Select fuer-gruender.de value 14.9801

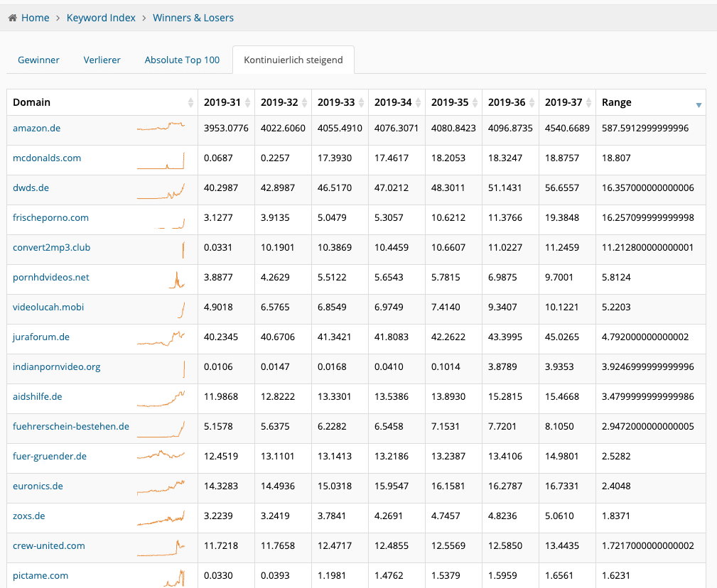coord(562,457)
